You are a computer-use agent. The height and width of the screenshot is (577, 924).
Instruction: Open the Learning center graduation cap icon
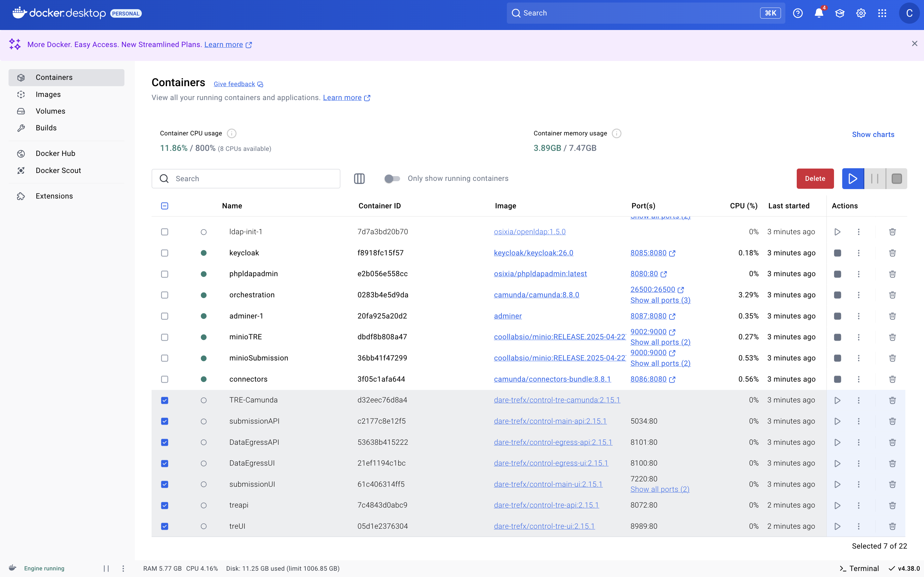click(840, 13)
